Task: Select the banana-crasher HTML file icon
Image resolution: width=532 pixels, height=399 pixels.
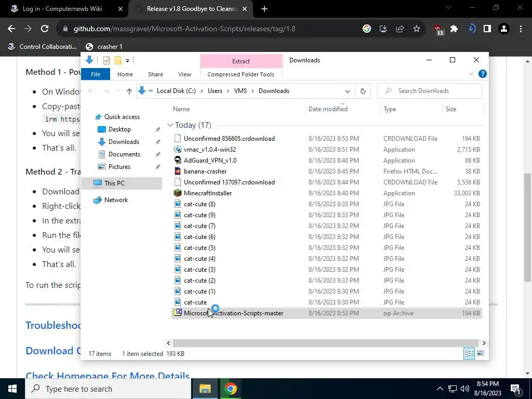Action: tap(178, 171)
